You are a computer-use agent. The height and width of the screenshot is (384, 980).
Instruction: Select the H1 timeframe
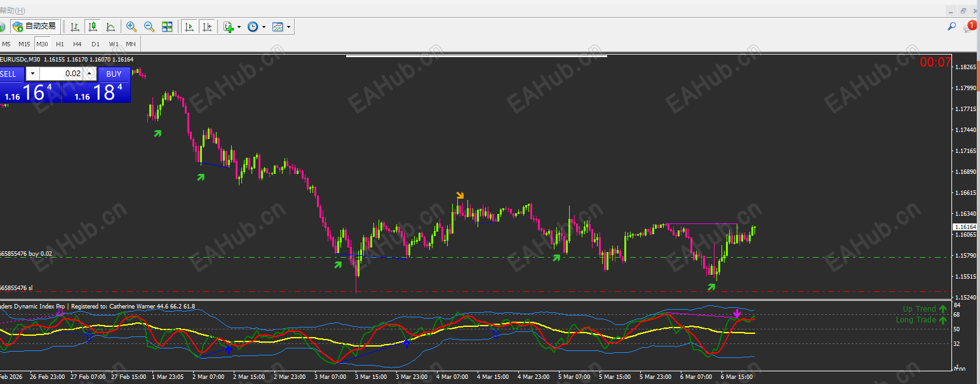pos(60,44)
